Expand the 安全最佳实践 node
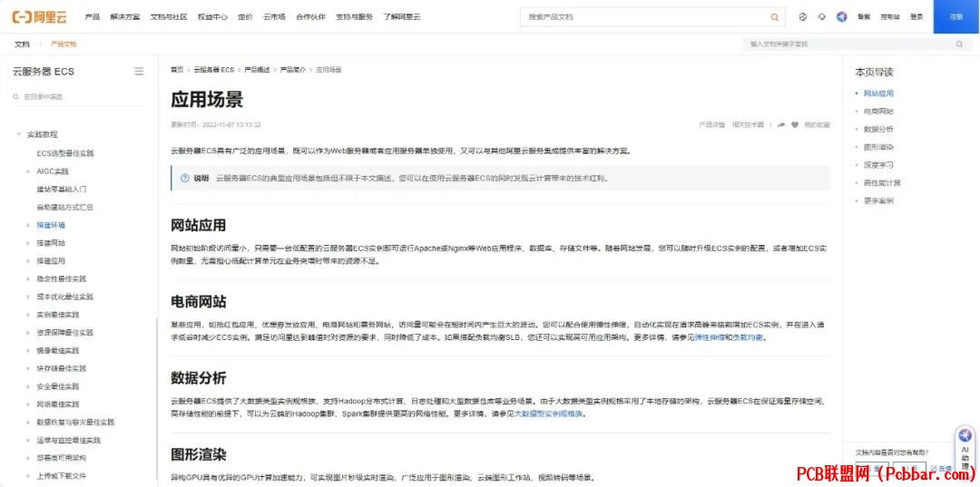This screenshot has height=487, width=980. (x=28, y=386)
